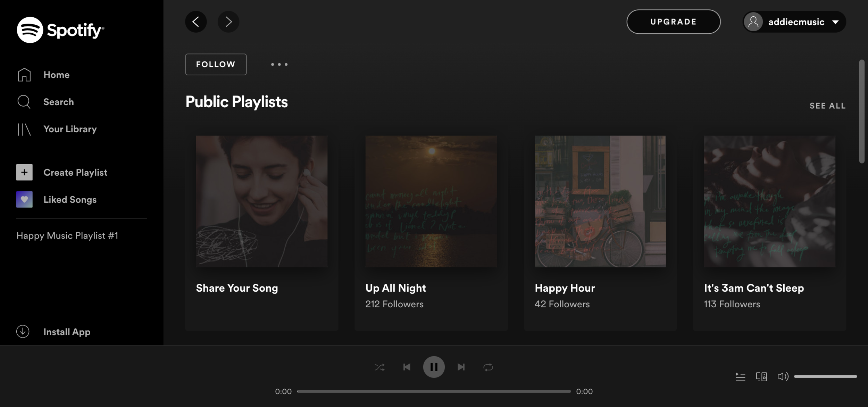The image size is (868, 407).
Task: Toggle shuffle playback
Action: coord(379,367)
